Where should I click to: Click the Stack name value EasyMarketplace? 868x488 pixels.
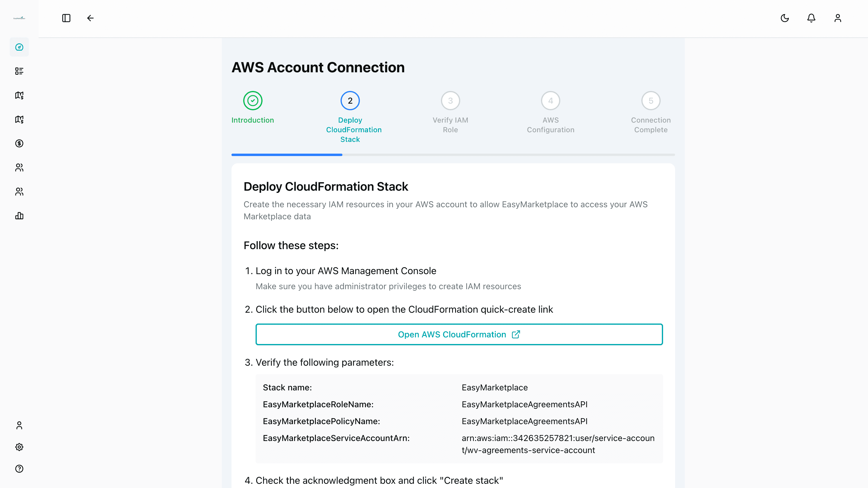(x=495, y=388)
